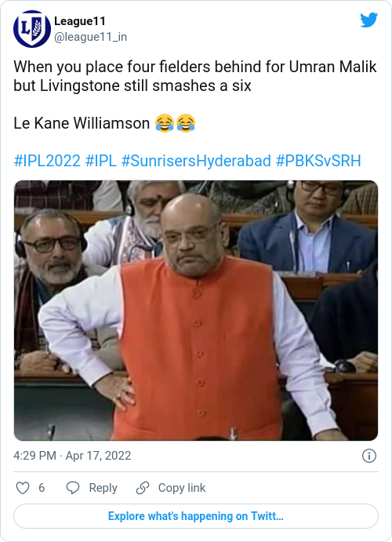Open the embedded tweet photo
Image resolution: width=392 pixels, height=542 pixels.
(x=196, y=311)
